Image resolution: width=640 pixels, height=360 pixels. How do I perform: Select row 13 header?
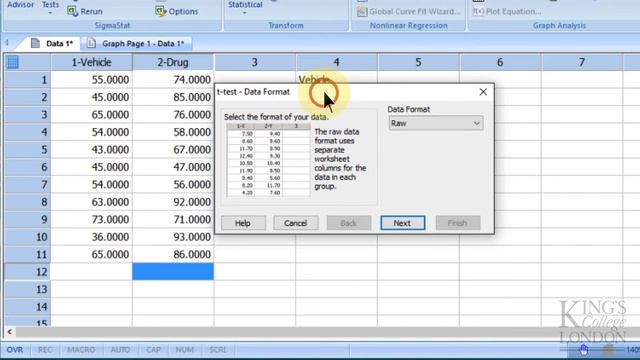[27, 289]
